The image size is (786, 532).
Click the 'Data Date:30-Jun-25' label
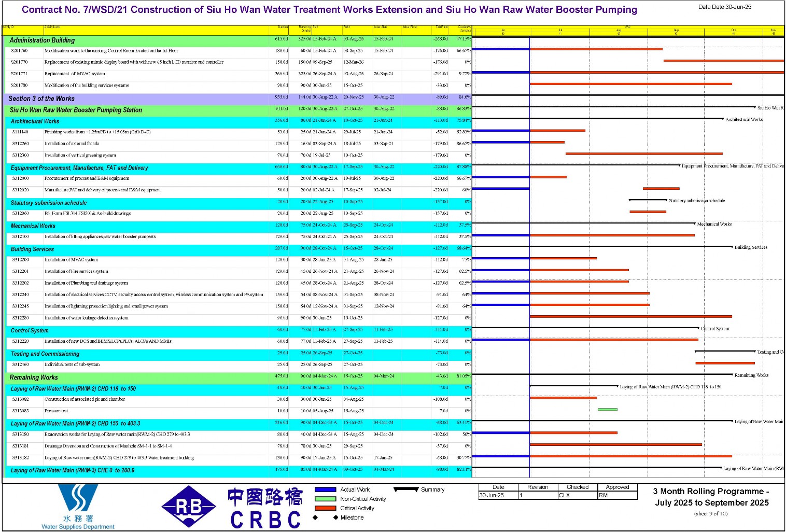click(724, 7)
